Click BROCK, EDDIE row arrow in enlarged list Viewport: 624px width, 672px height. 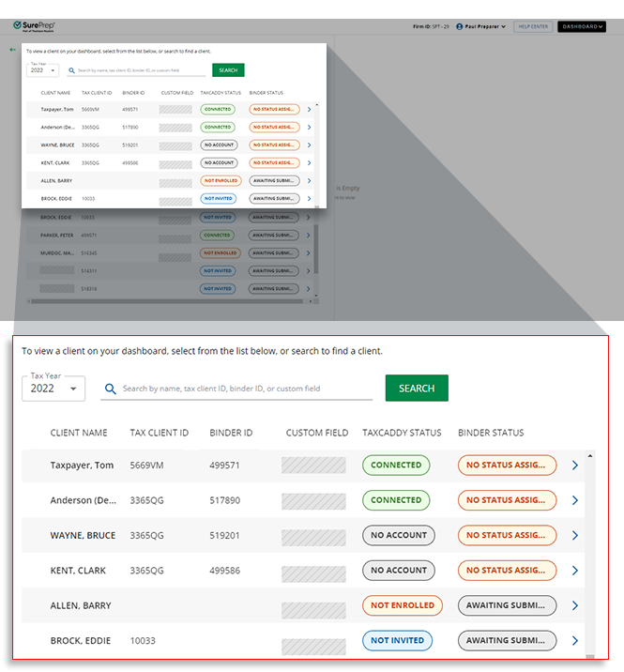click(x=574, y=641)
